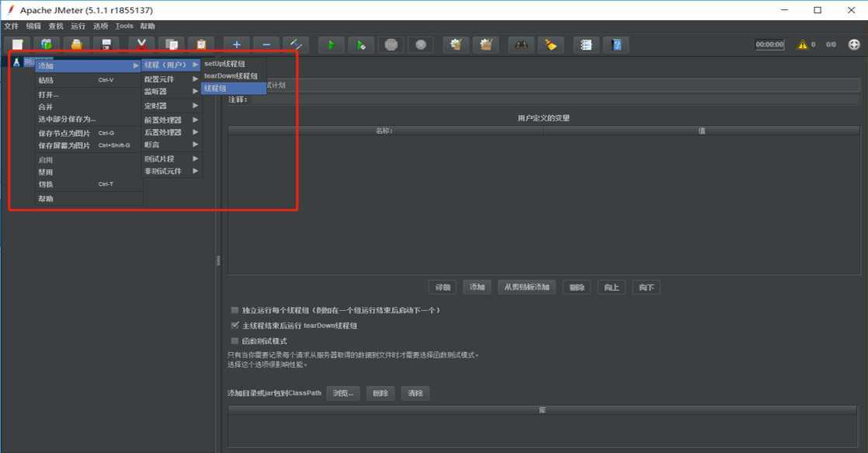This screenshot has width=868, height=453.
Task: Reset search with the broom icon
Action: tap(550, 45)
